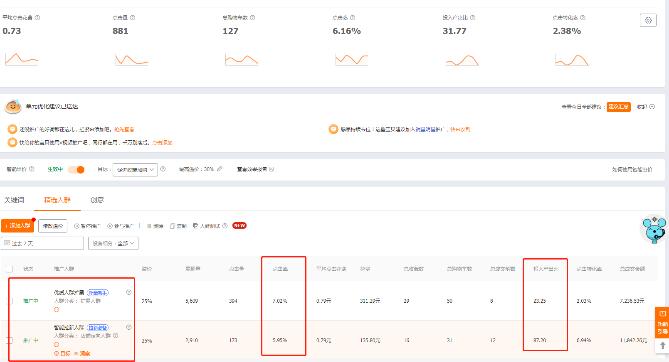Open the dropdown next to the orange toggle
This screenshot has height=362, width=669.
coord(135,169)
